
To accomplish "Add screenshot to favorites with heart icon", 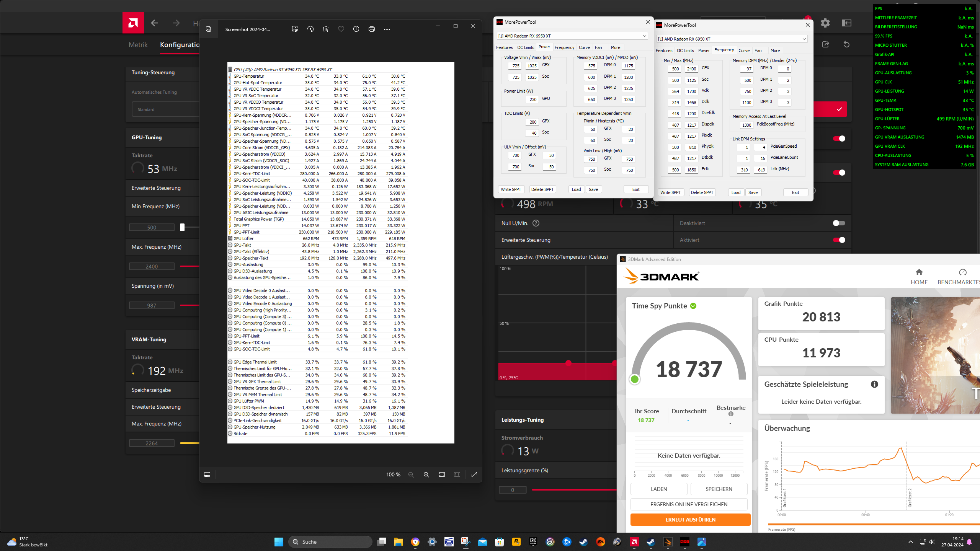I will pos(341,29).
